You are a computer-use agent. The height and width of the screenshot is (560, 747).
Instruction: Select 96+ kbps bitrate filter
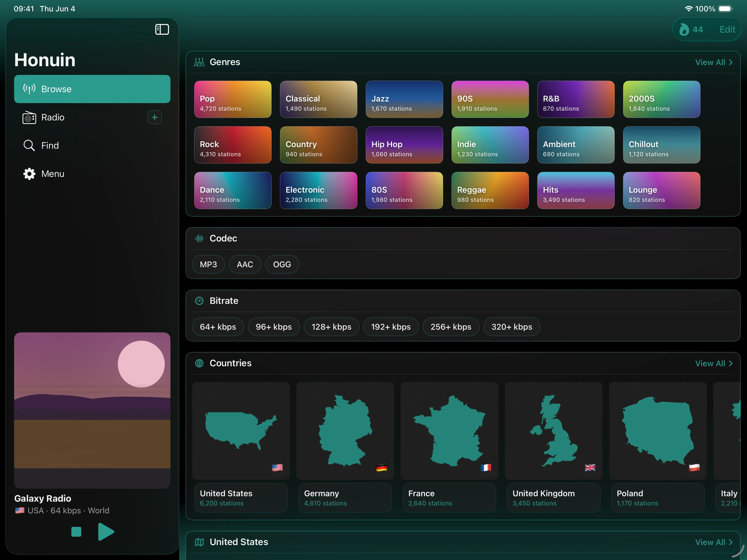[x=274, y=327]
